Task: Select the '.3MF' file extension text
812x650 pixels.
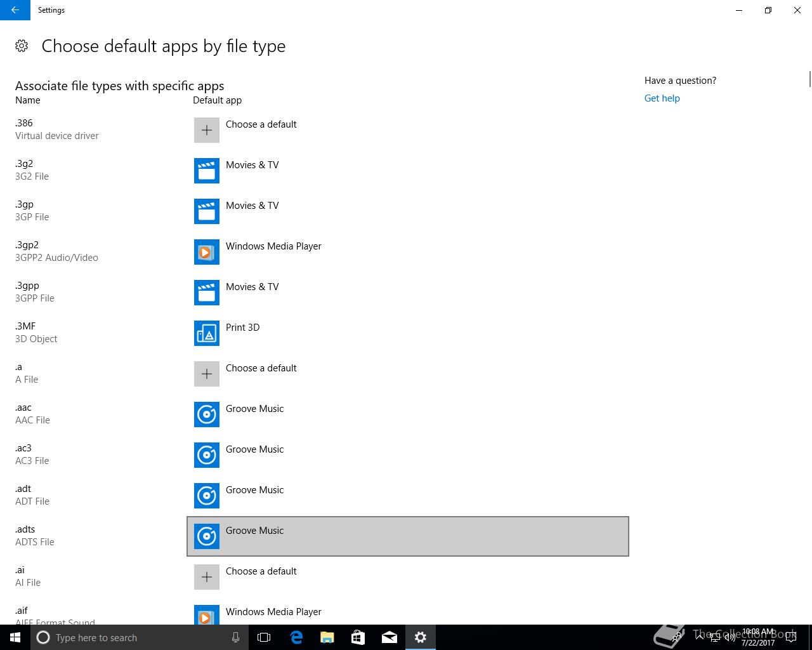Action: 25,326
